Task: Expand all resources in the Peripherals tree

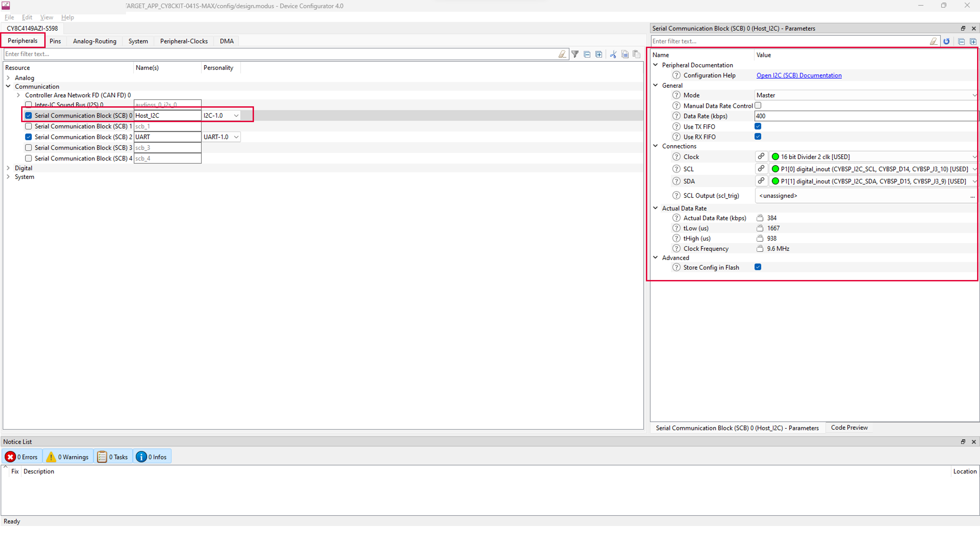Action: point(599,54)
